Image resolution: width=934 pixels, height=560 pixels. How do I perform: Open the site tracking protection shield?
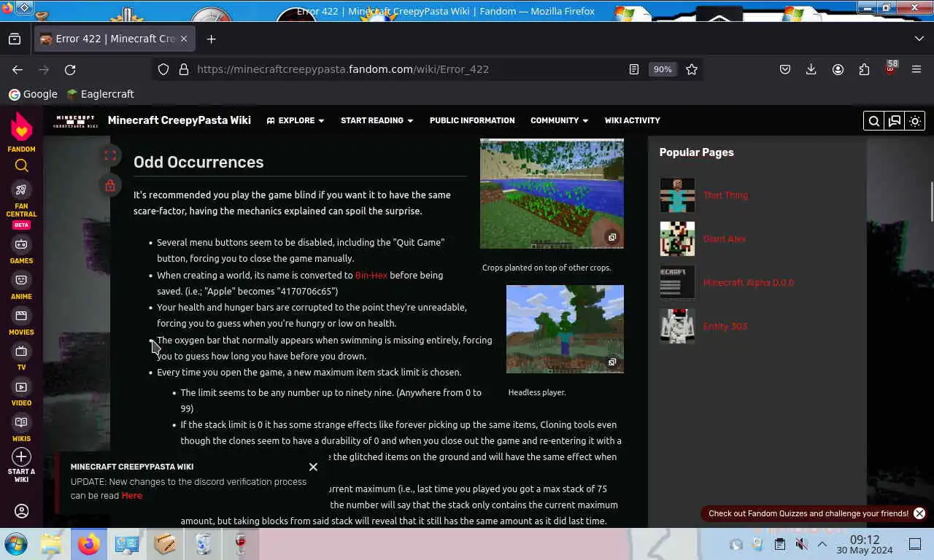(x=163, y=69)
